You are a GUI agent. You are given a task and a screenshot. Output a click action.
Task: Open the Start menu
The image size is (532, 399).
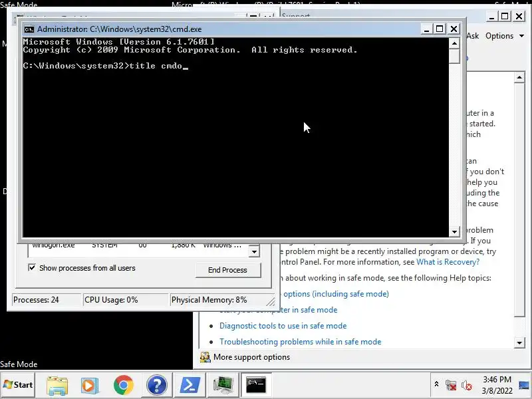click(18, 385)
